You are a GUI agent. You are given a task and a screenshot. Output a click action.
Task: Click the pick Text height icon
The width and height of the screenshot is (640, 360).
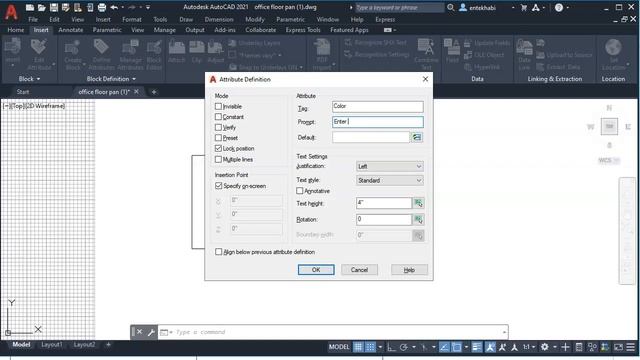click(418, 203)
